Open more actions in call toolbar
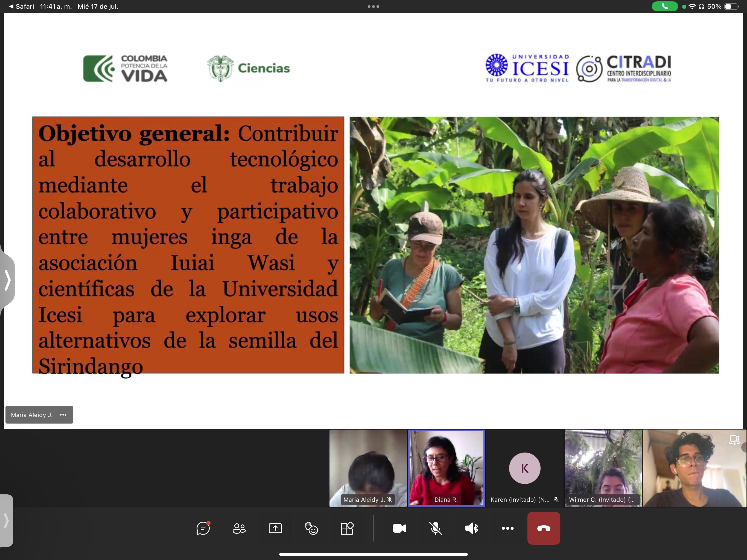The width and height of the screenshot is (747, 560). [x=507, y=529]
